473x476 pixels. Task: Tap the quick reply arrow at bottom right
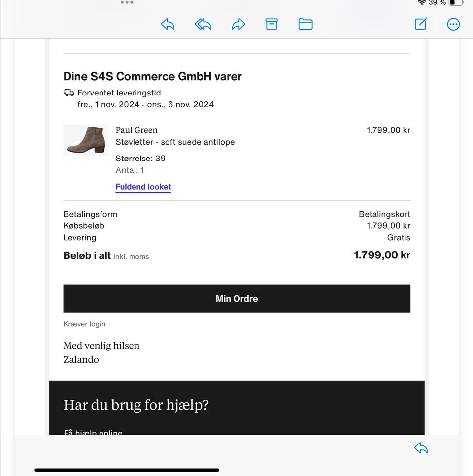(x=421, y=448)
